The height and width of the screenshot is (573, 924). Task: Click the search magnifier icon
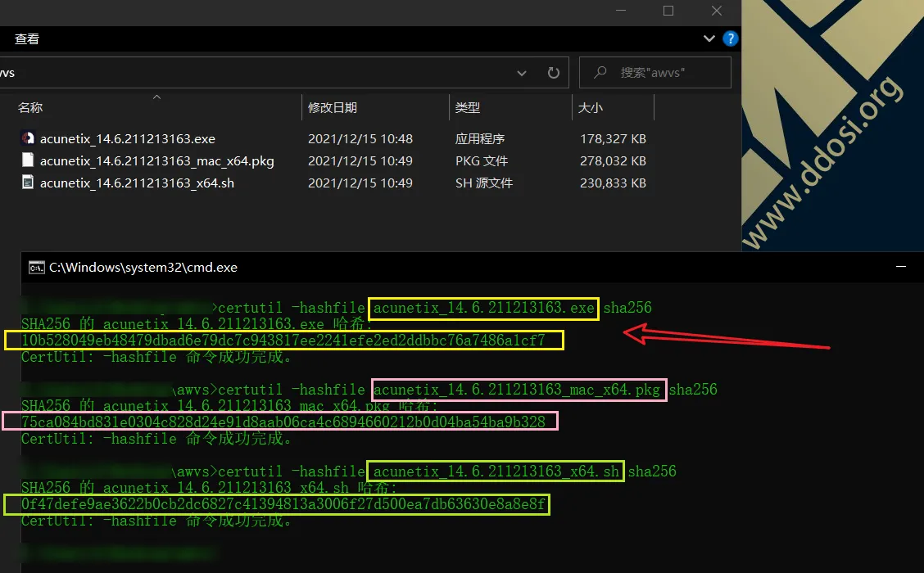coord(600,72)
